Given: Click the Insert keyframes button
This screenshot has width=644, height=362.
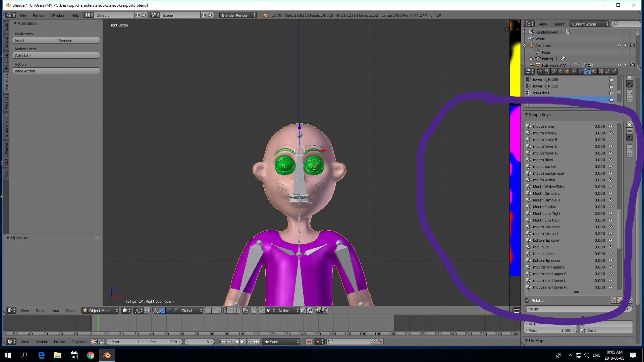Looking at the screenshot, I should tap(34, 41).
